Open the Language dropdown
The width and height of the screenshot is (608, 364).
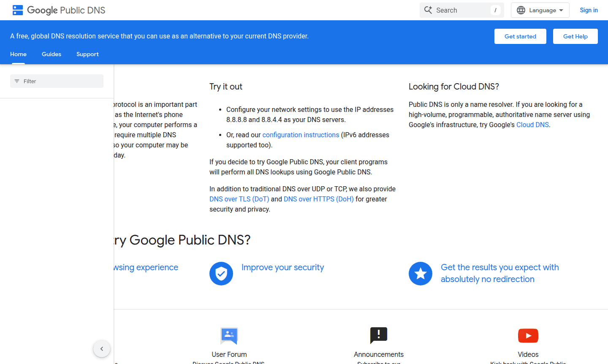point(540,10)
